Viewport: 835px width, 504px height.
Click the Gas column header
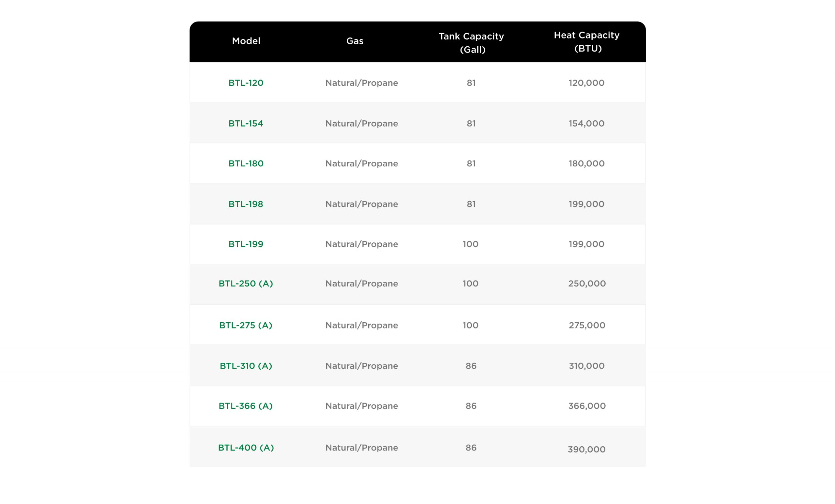(x=355, y=41)
